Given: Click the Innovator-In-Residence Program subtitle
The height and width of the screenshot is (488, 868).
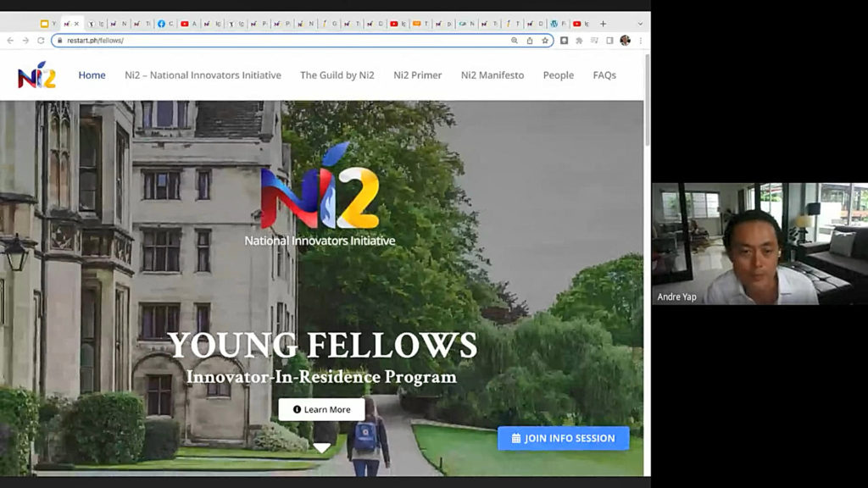Looking at the screenshot, I should (x=321, y=377).
